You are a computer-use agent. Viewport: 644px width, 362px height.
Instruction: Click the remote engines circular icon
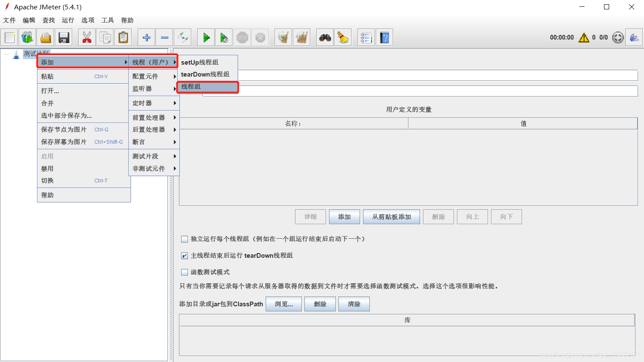pos(618,37)
